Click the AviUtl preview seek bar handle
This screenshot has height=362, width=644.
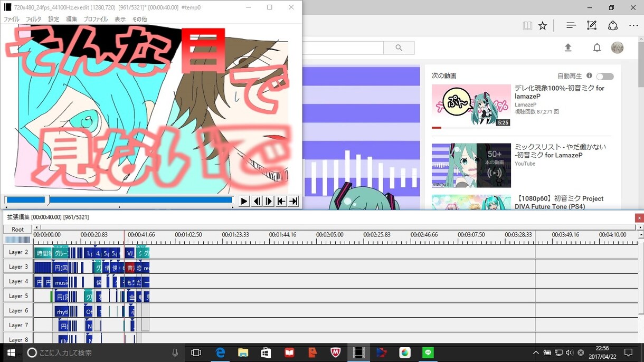(x=48, y=200)
